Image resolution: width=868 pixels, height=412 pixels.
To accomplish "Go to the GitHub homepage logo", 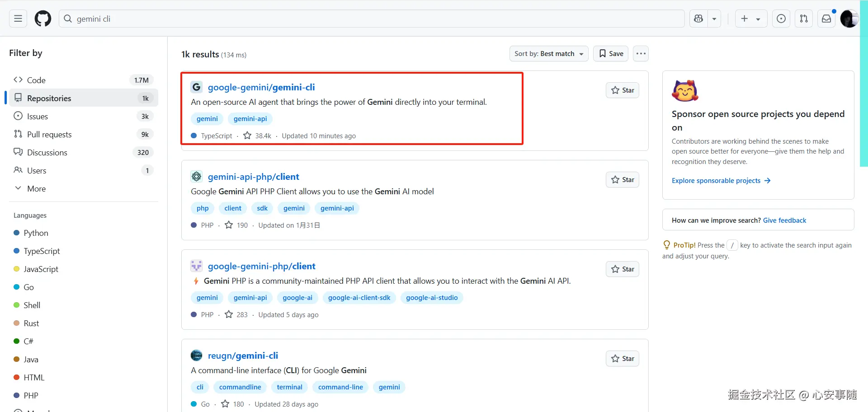I will (43, 19).
